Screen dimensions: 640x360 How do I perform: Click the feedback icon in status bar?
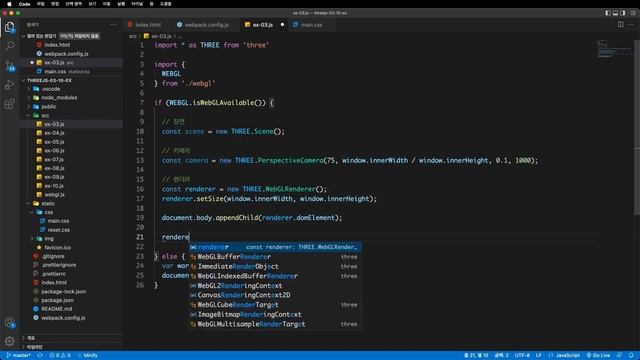pos(620,356)
